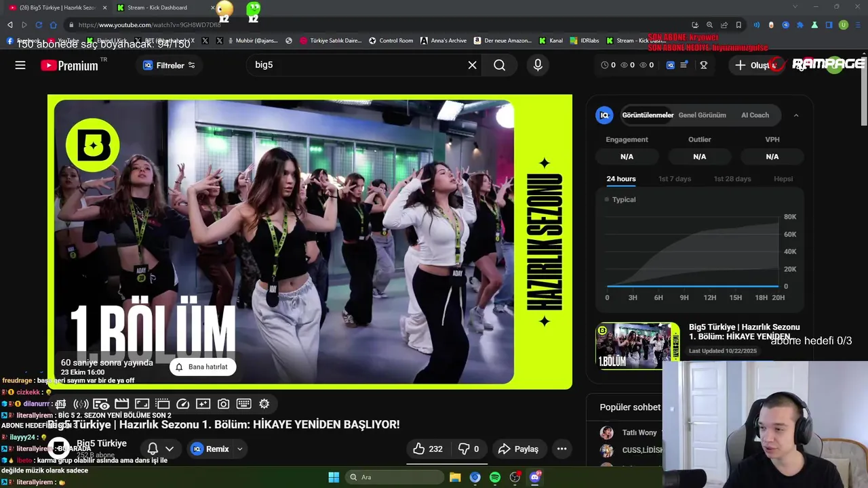Screen dimensions: 868x488
Task: Select the Hepsi range tab
Action: 783,179
